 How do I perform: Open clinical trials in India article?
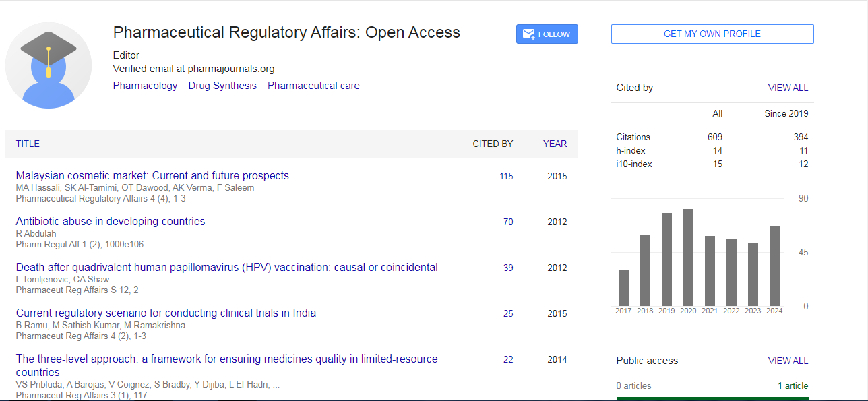pos(166,313)
